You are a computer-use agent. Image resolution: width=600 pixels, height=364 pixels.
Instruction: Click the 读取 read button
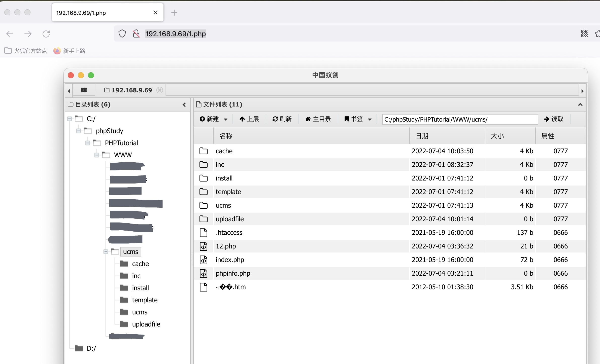click(x=554, y=119)
